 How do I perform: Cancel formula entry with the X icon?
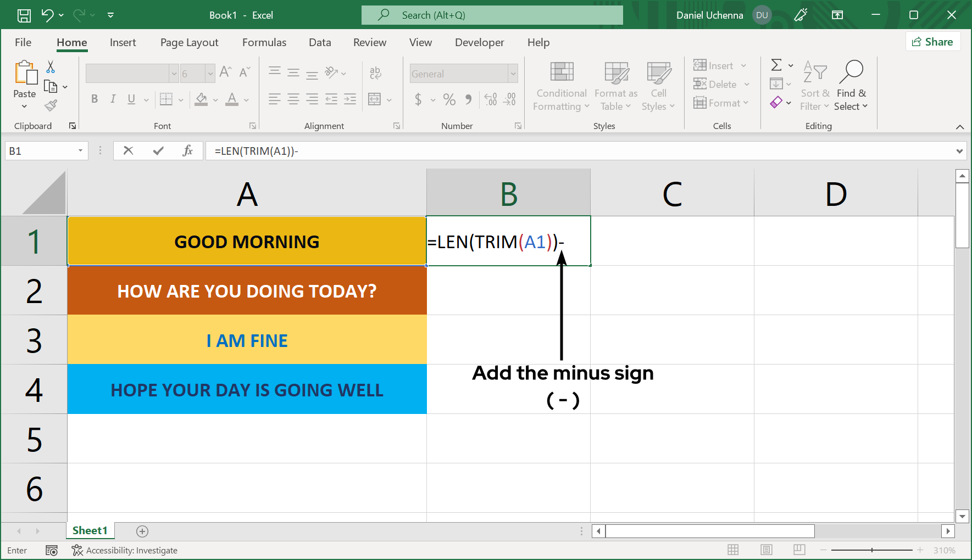tap(129, 150)
